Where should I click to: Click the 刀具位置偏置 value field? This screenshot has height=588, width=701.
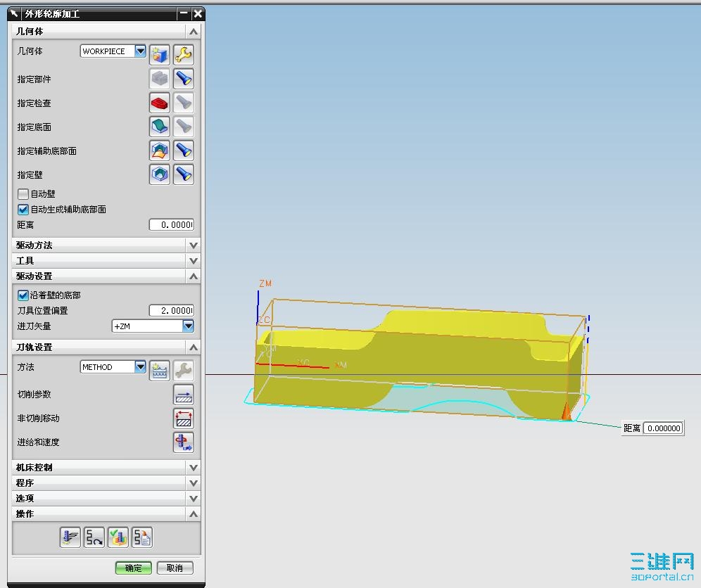(x=172, y=311)
